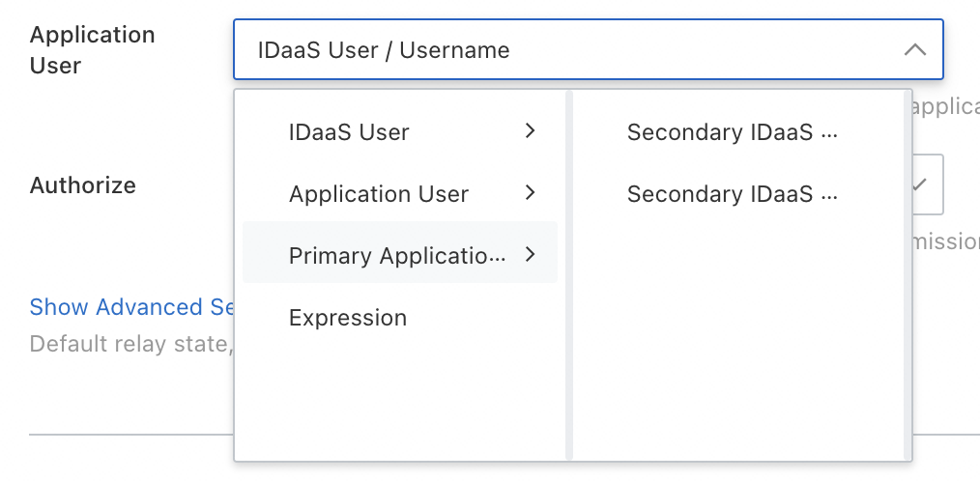The image size is (980, 481).
Task: Select IDaaS User in the cascade menu
Action: [x=349, y=132]
